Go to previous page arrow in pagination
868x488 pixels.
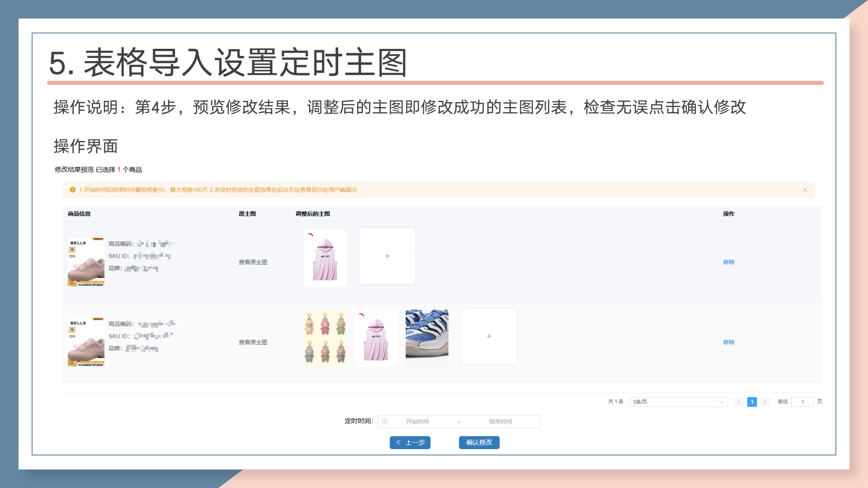[x=739, y=402]
